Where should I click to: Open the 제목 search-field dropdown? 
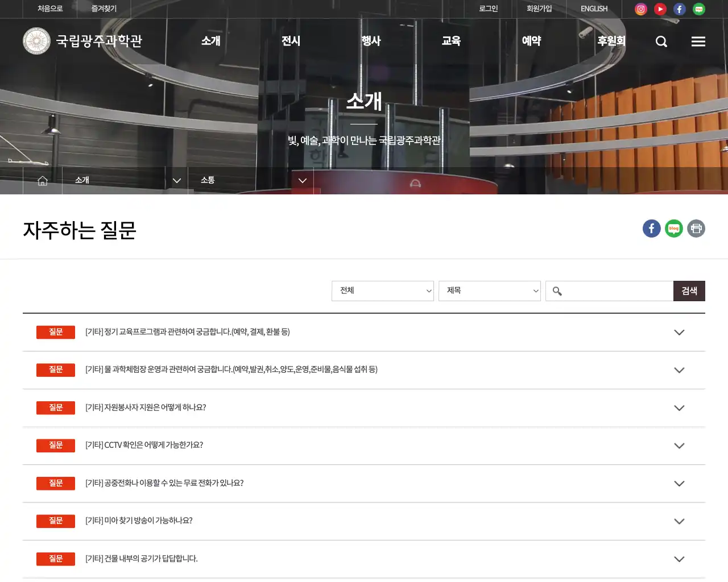click(x=489, y=290)
